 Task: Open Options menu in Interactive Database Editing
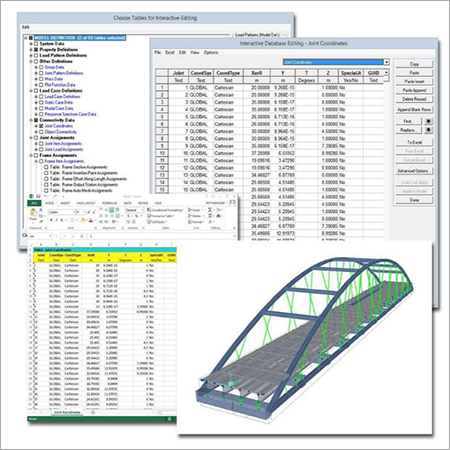211,52
